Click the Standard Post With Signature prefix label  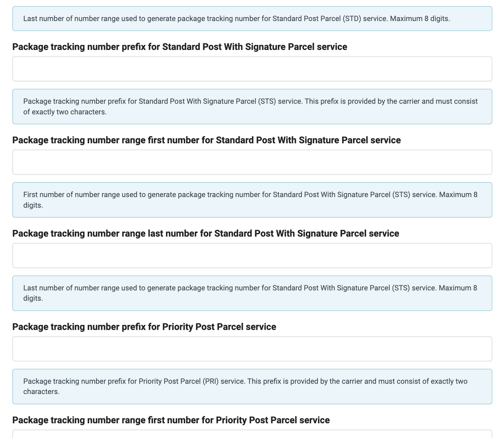(x=180, y=47)
